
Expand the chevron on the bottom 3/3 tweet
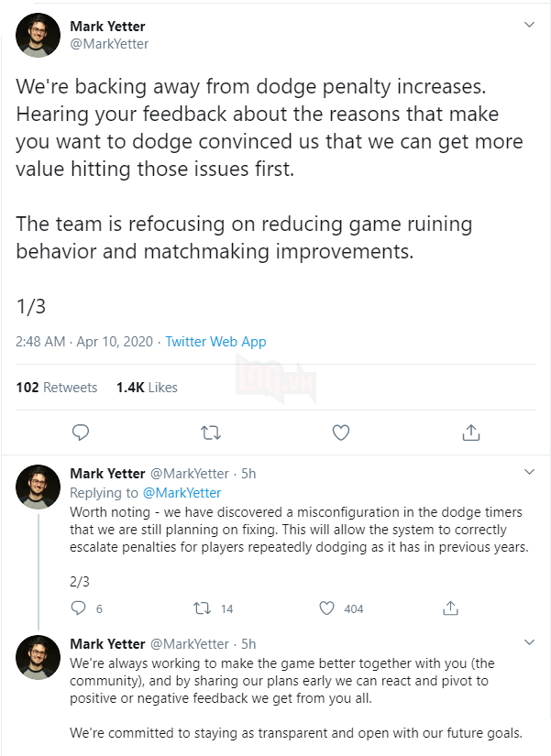coord(529,641)
